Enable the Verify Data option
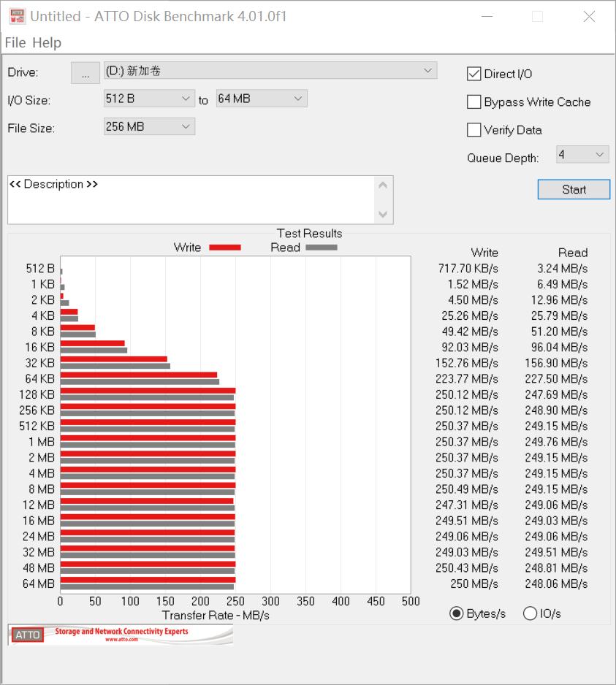Viewport: 616px width, 685px height. (x=474, y=129)
